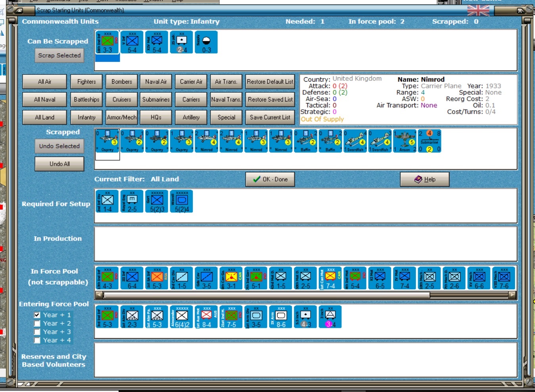The image size is (535, 392).
Task: Click the 5.5 inch 4-3 artillery counter
Action: click(x=305, y=317)
